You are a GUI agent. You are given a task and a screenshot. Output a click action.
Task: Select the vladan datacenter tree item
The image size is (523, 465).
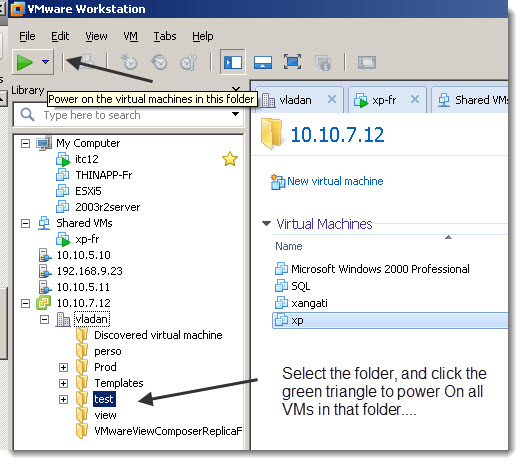pos(91,319)
